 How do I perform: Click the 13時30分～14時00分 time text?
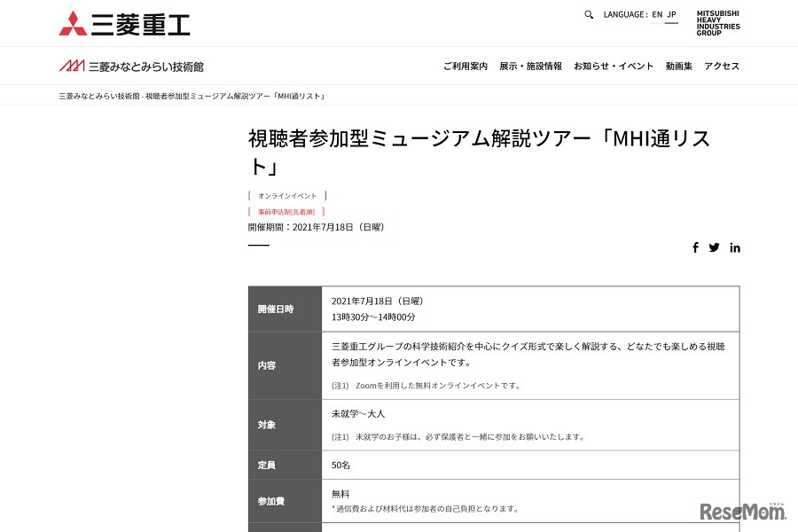[373, 317]
